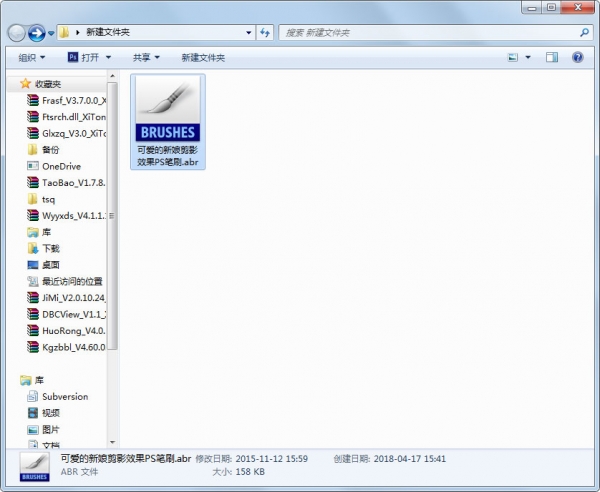Open the 共享 menu
The image size is (600, 492).
(x=146, y=58)
